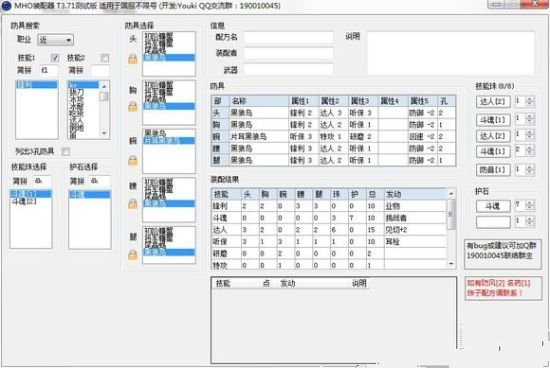Click the 防御[1] bead button
Viewport: 550px width, 368px height.
(493, 170)
